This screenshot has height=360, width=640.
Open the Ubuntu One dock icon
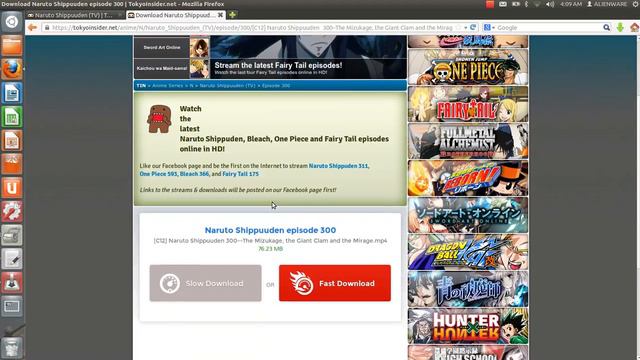pyautogui.click(x=11, y=188)
